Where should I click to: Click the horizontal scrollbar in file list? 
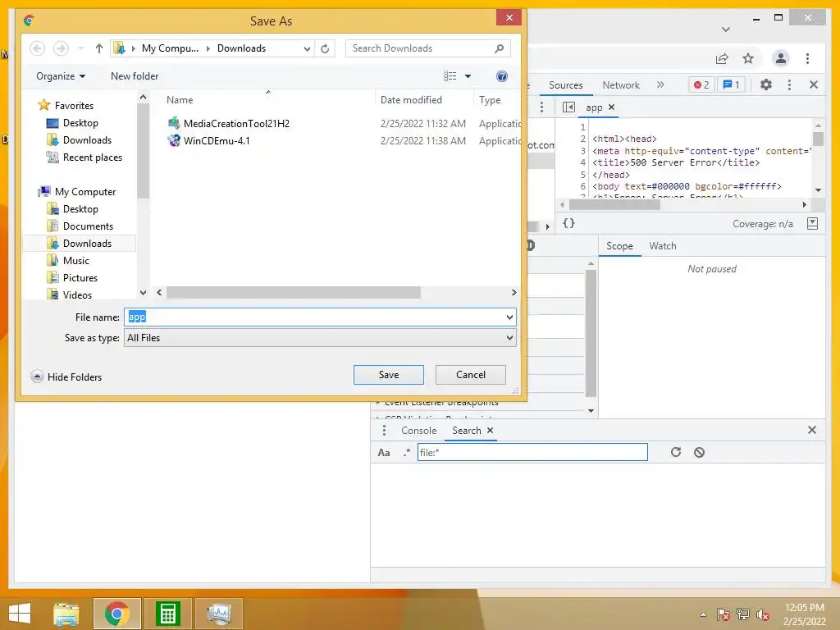click(x=293, y=293)
